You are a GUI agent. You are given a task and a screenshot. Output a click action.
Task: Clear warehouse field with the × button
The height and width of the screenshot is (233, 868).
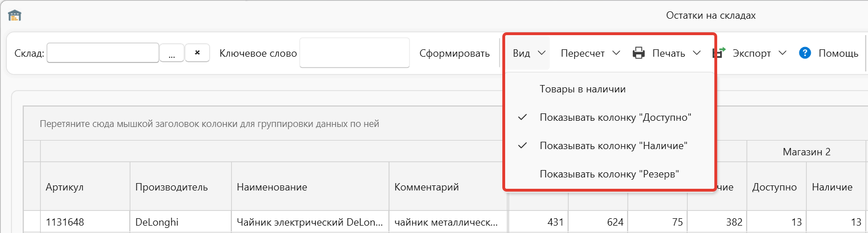pos(197,53)
